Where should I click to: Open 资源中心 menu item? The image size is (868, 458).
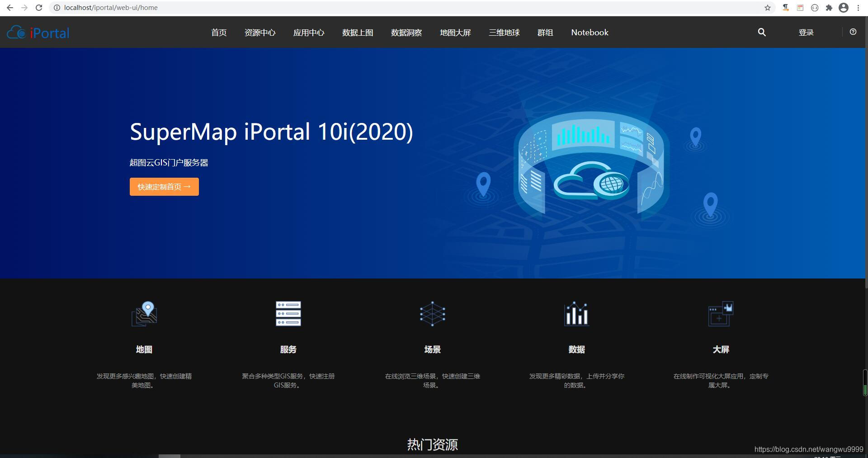(260, 33)
